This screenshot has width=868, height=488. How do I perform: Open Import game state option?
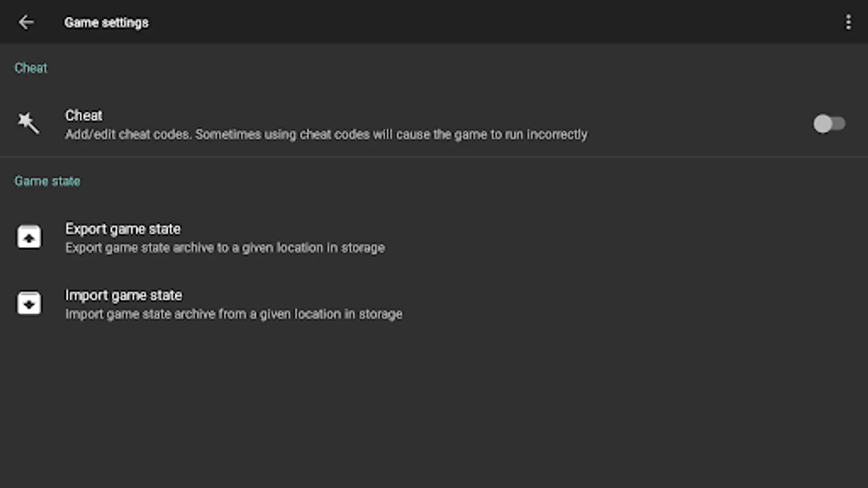[x=124, y=295]
